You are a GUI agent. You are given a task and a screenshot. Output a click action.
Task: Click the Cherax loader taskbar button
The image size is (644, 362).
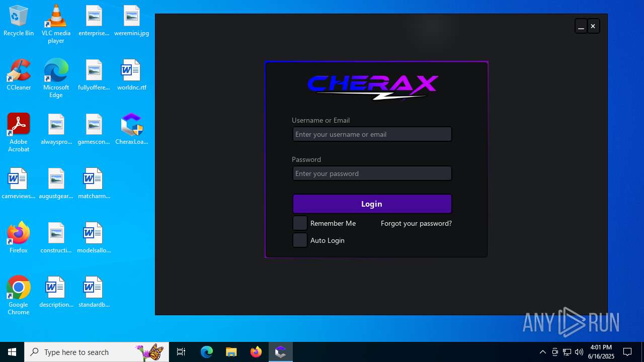pos(280,352)
